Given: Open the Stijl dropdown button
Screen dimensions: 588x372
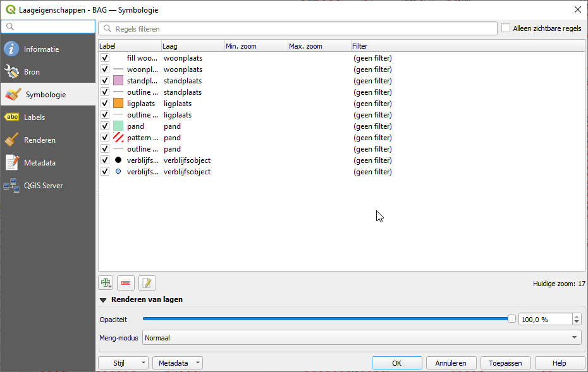Looking at the screenshot, I should click(x=123, y=363).
